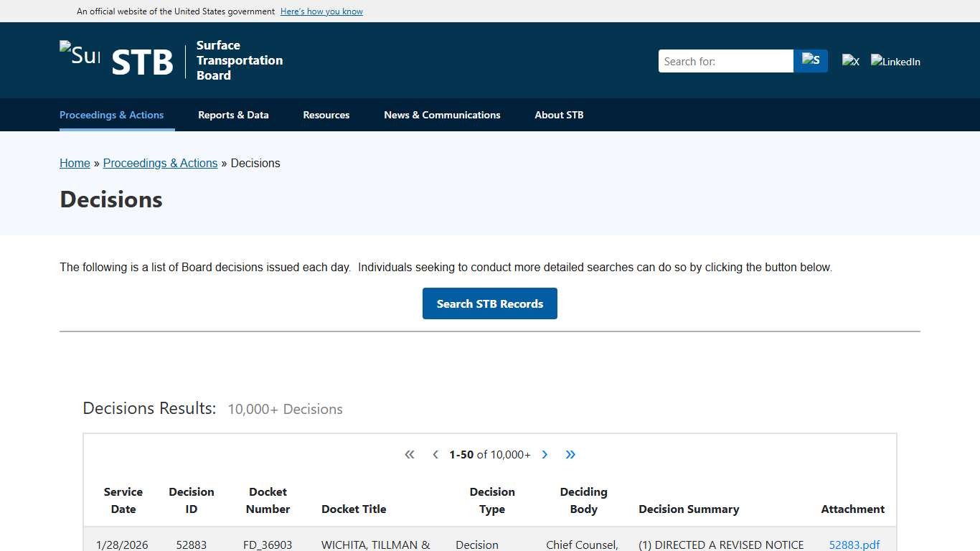This screenshot has height=551, width=980.
Task: Open the Reports & Data menu
Action: tap(233, 115)
